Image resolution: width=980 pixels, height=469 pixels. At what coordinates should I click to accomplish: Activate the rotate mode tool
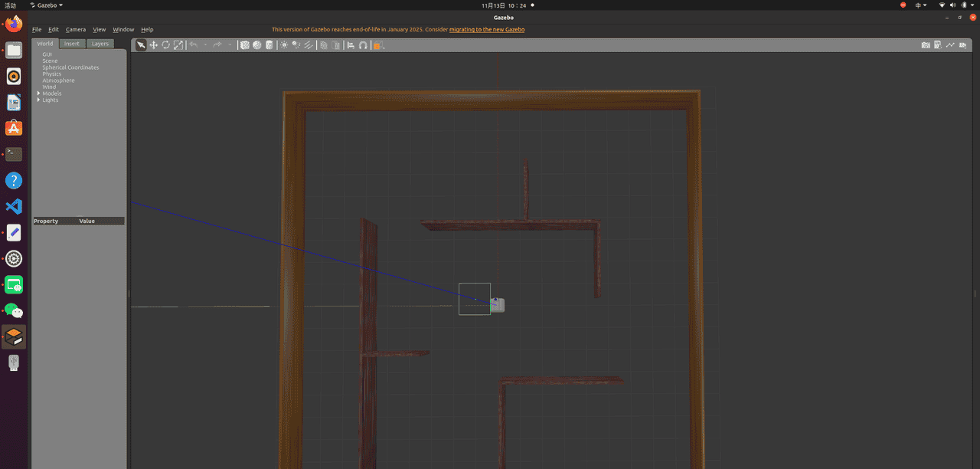165,45
